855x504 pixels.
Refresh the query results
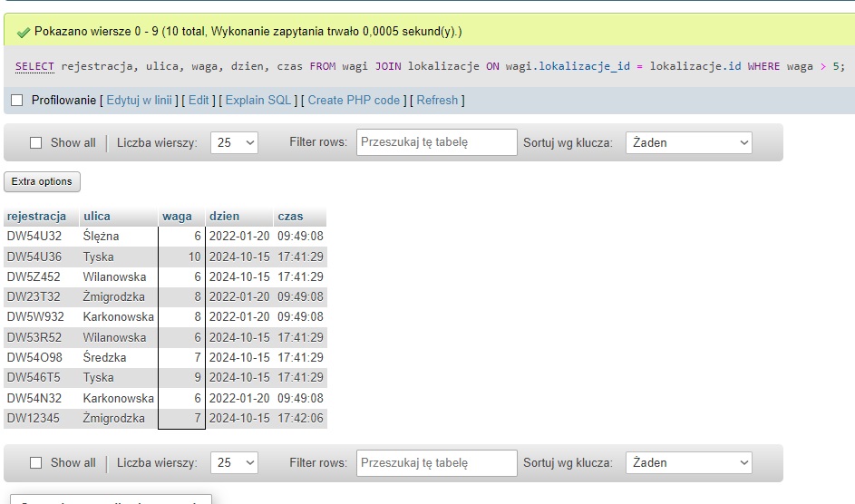[x=437, y=100]
